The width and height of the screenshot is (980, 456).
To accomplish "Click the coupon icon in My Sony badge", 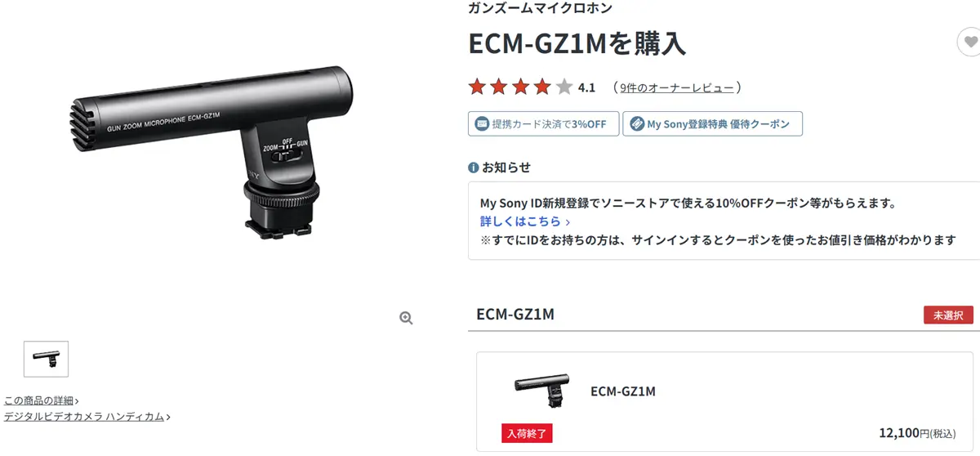I will 636,124.
